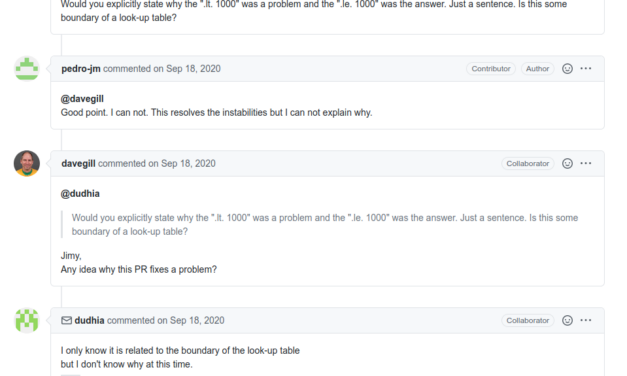Click the Collaborator badge on davegill's comment
This screenshot has height=376, width=627.
527,164
